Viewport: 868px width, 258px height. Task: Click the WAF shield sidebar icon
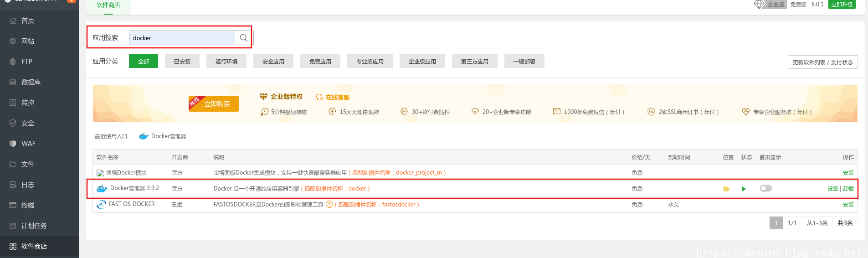13,144
